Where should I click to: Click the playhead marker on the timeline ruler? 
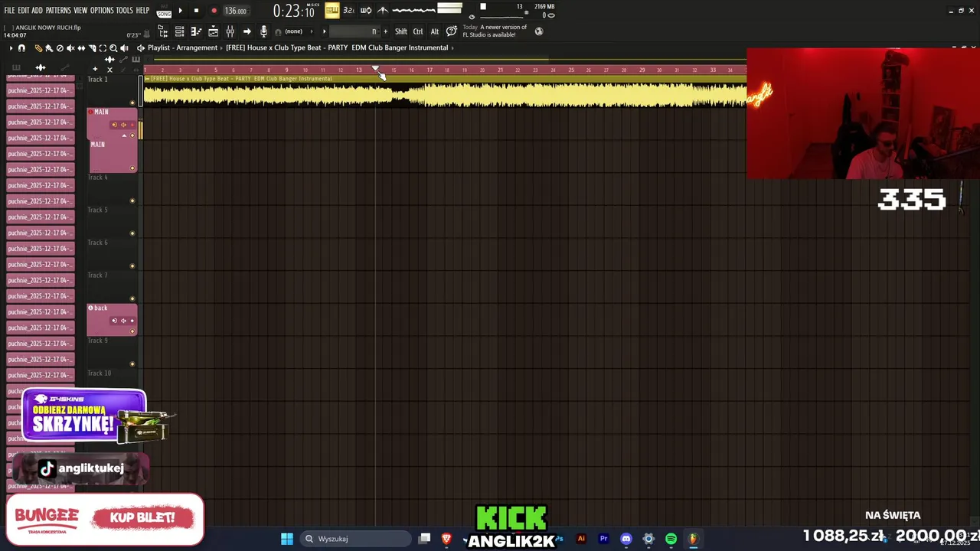click(375, 68)
